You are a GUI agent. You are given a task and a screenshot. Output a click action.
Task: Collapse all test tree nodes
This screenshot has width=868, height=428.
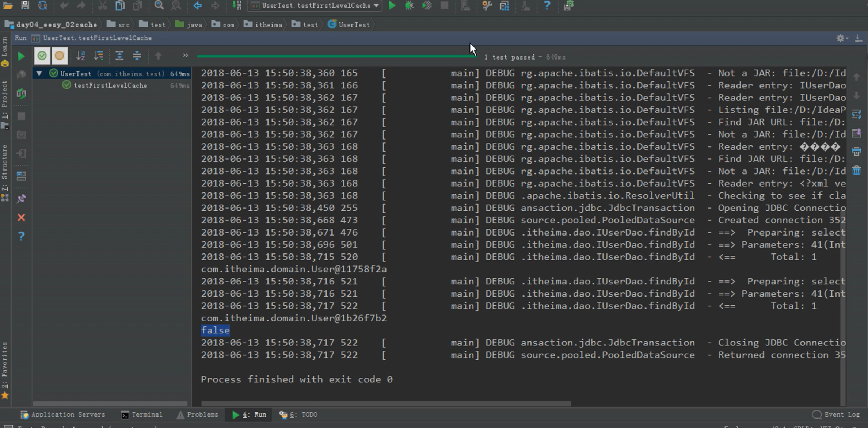[x=137, y=56]
